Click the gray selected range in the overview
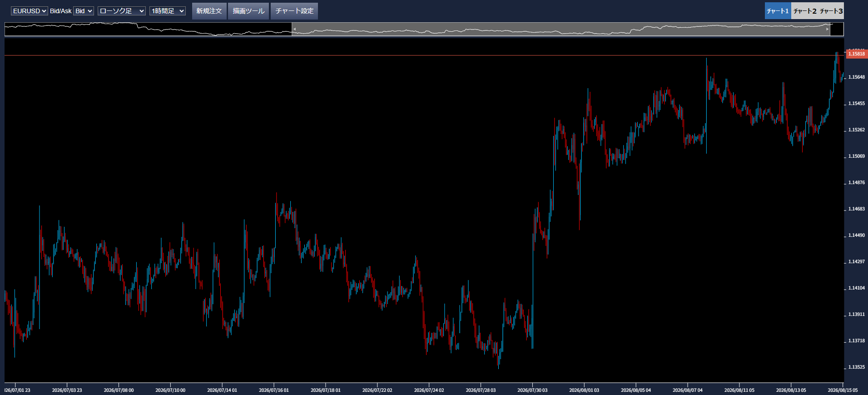 (x=561, y=29)
